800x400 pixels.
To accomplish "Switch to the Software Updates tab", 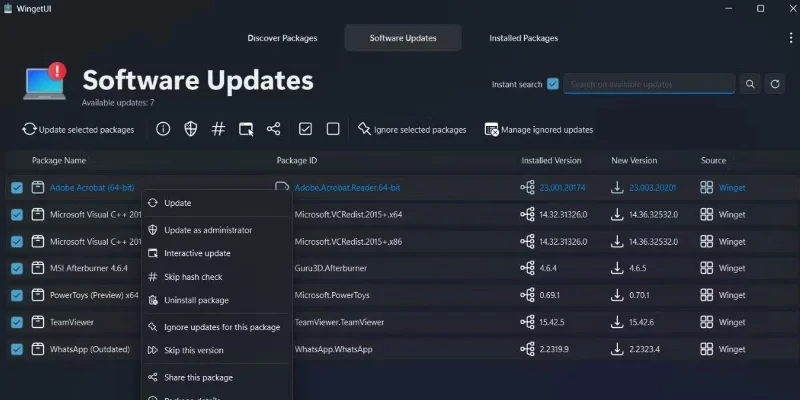I will 403,38.
